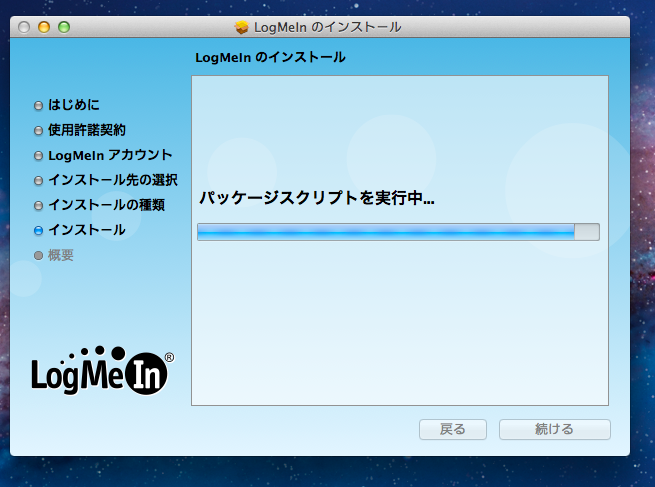
Task: Click the installation progress bar
Action: point(399,232)
